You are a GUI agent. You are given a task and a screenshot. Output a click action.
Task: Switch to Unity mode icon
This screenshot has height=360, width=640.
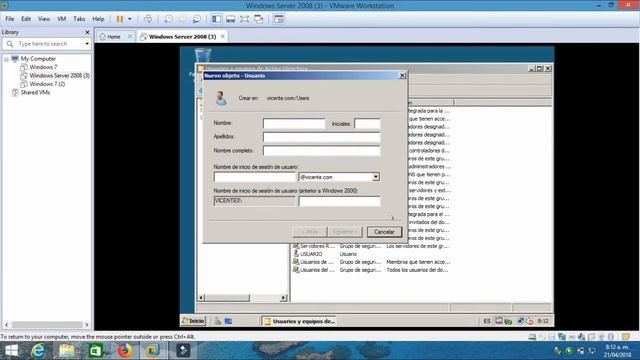259,19
